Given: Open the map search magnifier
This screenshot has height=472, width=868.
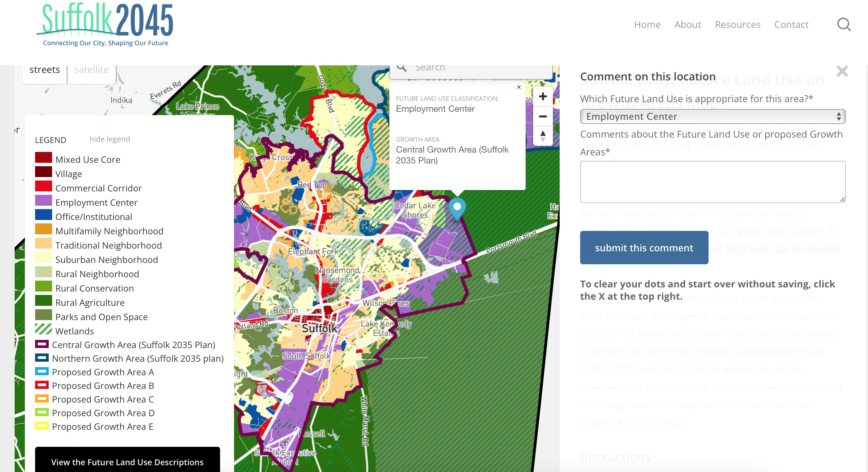Looking at the screenshot, I should [x=402, y=67].
